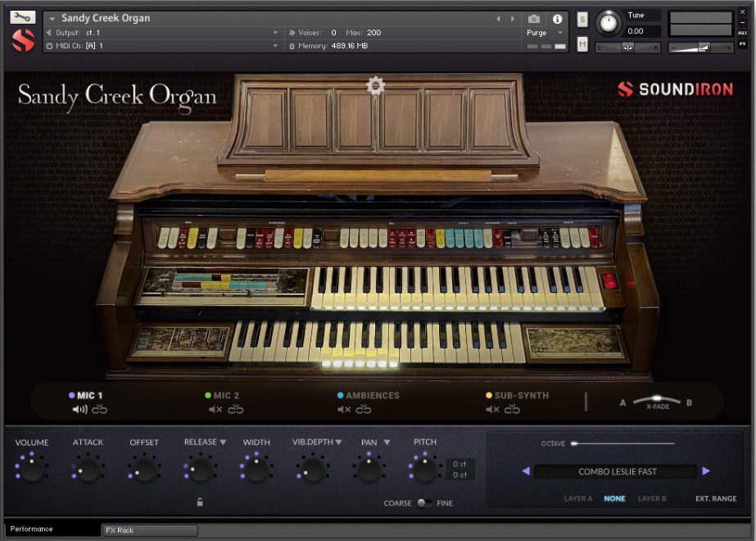Select LAYER B in the articulation panel
Screen dimensions: 756x541
pos(653,498)
